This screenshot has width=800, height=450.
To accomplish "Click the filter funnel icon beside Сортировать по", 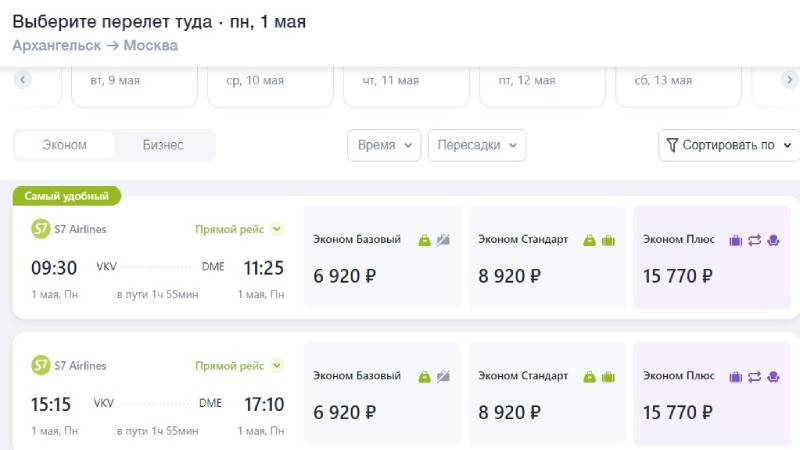I will pyautogui.click(x=672, y=145).
